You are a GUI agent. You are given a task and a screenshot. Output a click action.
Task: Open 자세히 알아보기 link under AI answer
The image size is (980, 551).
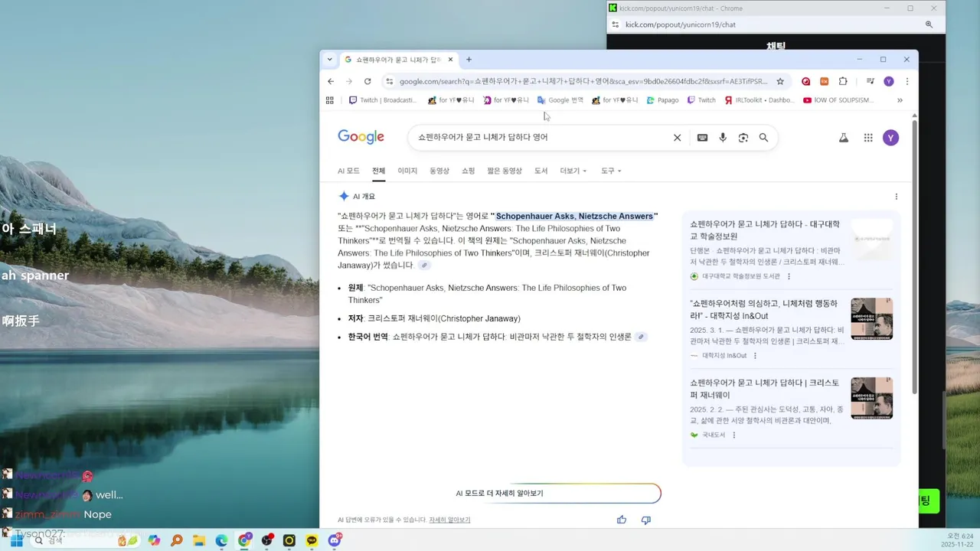tap(449, 520)
